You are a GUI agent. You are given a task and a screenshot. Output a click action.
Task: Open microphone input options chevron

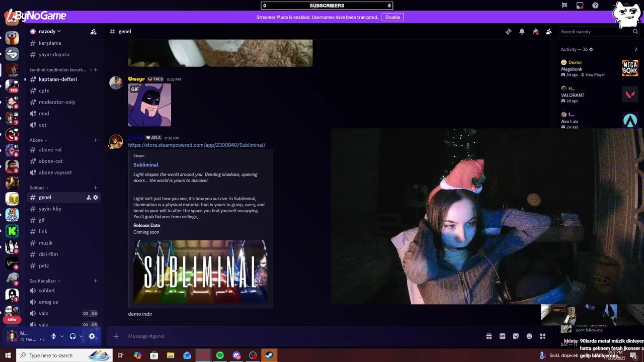(62, 336)
